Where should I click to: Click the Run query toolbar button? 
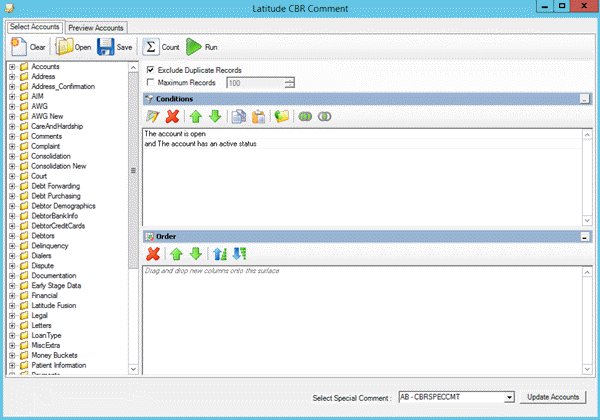tap(202, 47)
